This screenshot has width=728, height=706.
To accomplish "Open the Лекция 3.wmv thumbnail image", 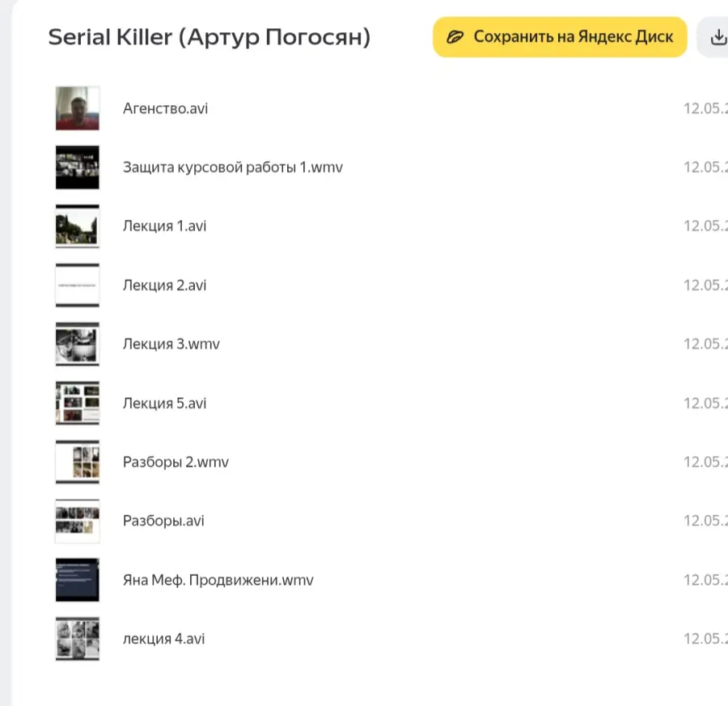I will click(x=78, y=344).
